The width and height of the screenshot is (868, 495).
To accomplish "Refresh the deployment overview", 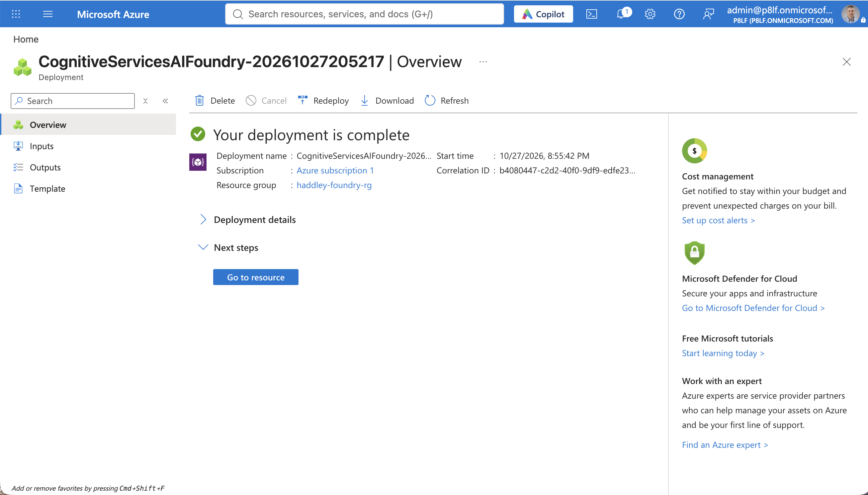I will [x=447, y=101].
